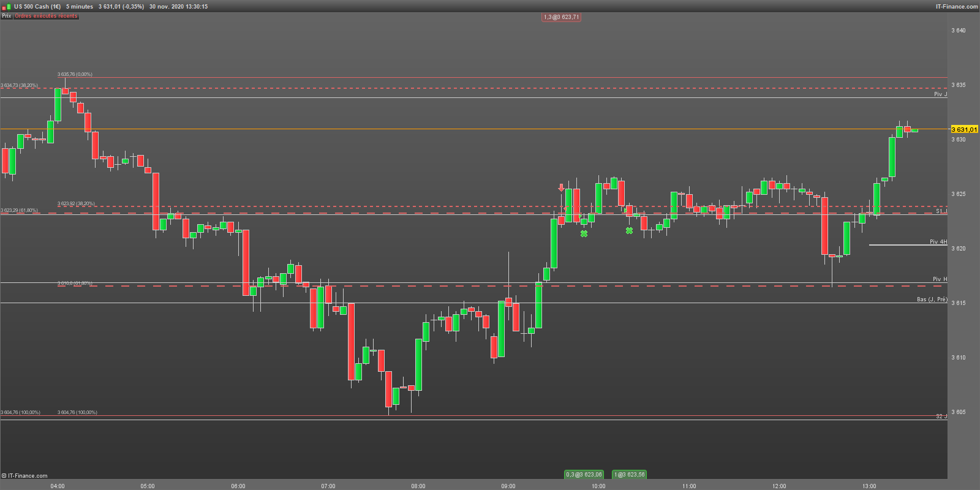Click 10:00 on the time axis
The image size is (980, 490).
coord(598,486)
